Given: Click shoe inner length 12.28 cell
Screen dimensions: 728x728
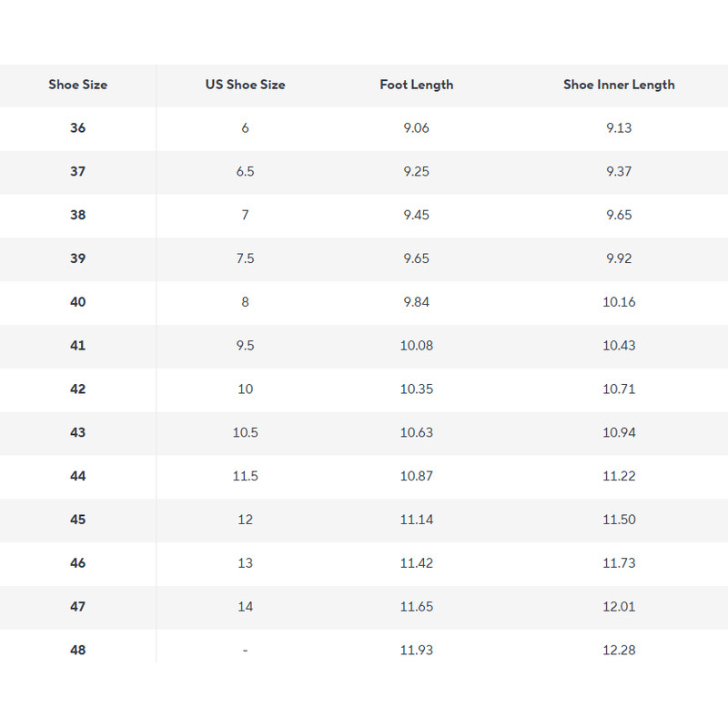Looking at the screenshot, I should pos(619,651).
